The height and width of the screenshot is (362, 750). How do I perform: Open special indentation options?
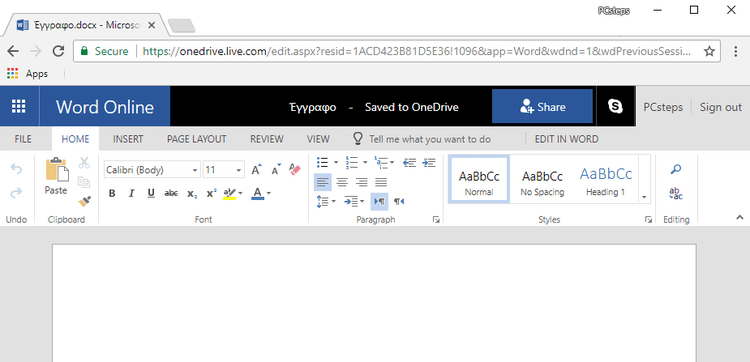(x=354, y=201)
